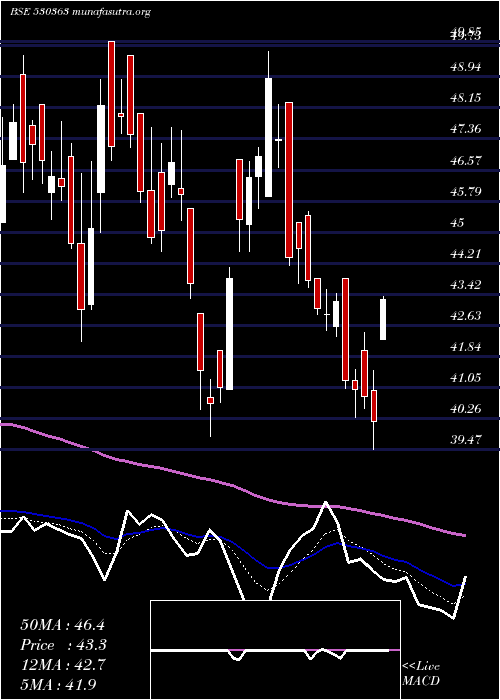
Task: Select the 5MA : 41.9 readout
Action: coord(59,684)
